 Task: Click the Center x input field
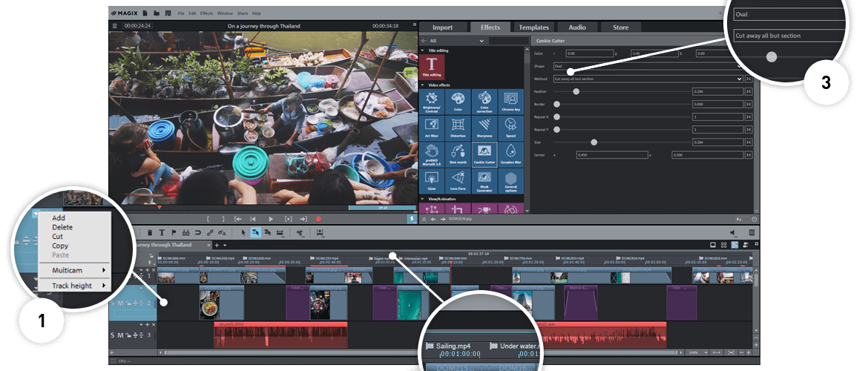pos(612,155)
